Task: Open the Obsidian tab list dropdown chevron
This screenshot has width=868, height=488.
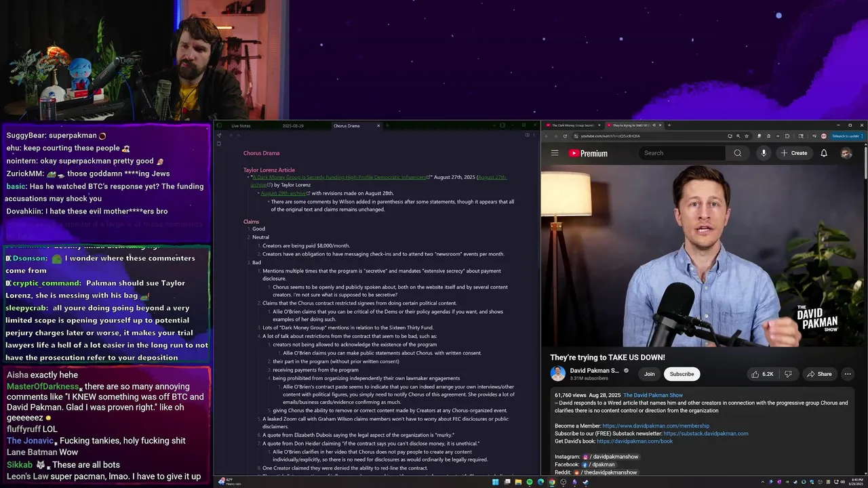Action: point(494,125)
